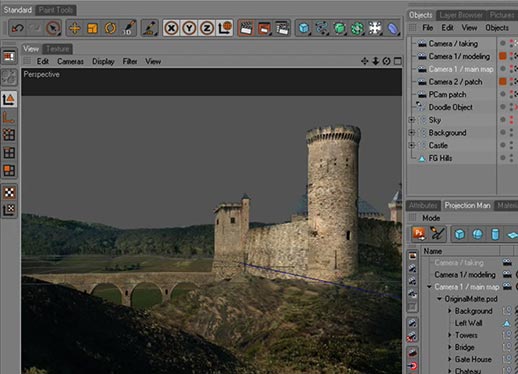The width and height of the screenshot is (518, 374).
Task: Switch to the Attributes tab
Action: point(423,206)
